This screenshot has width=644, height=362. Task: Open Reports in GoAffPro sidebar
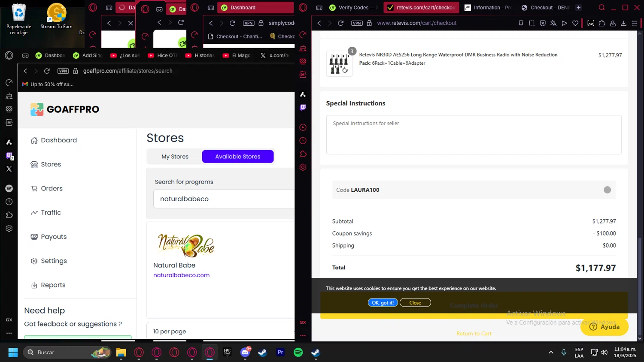pyautogui.click(x=48, y=285)
